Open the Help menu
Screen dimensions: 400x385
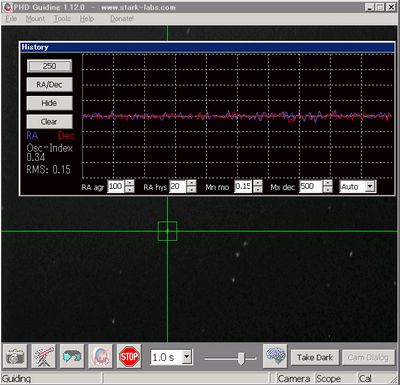pos(86,19)
